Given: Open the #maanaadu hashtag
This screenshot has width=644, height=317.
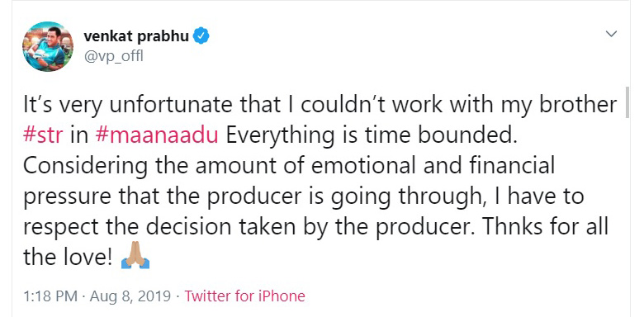Looking at the screenshot, I should point(156,135).
